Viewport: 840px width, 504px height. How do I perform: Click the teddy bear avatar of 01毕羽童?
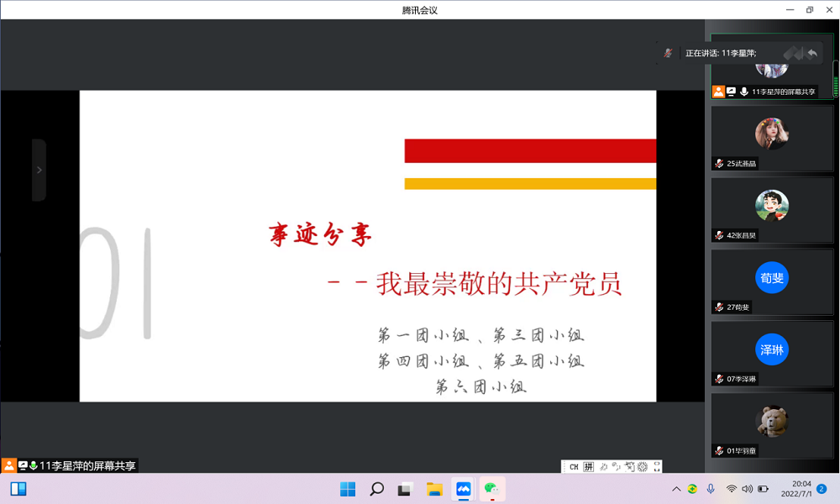[772, 421]
